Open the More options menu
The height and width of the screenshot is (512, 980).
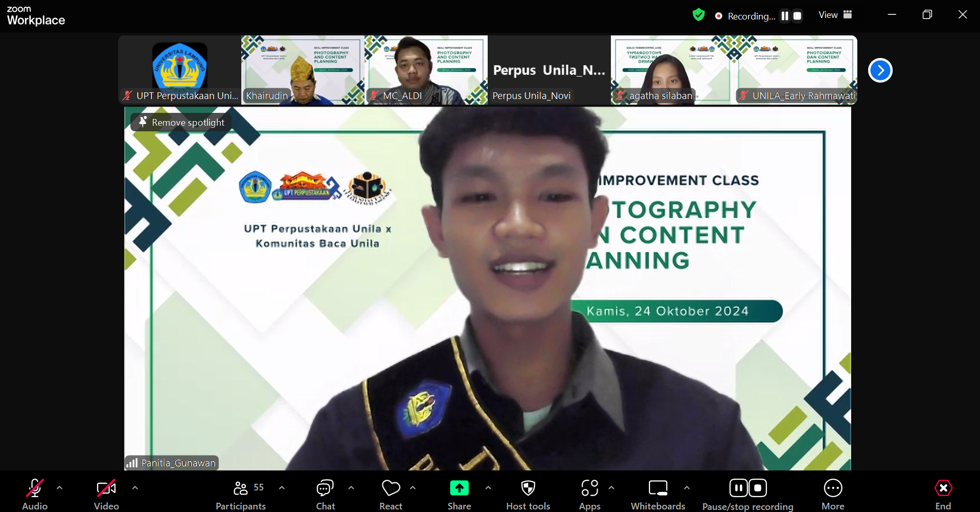click(x=832, y=495)
